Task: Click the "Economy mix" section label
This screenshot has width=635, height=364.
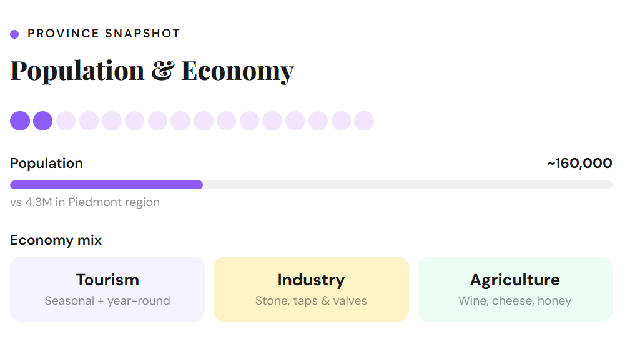Action: tap(56, 240)
